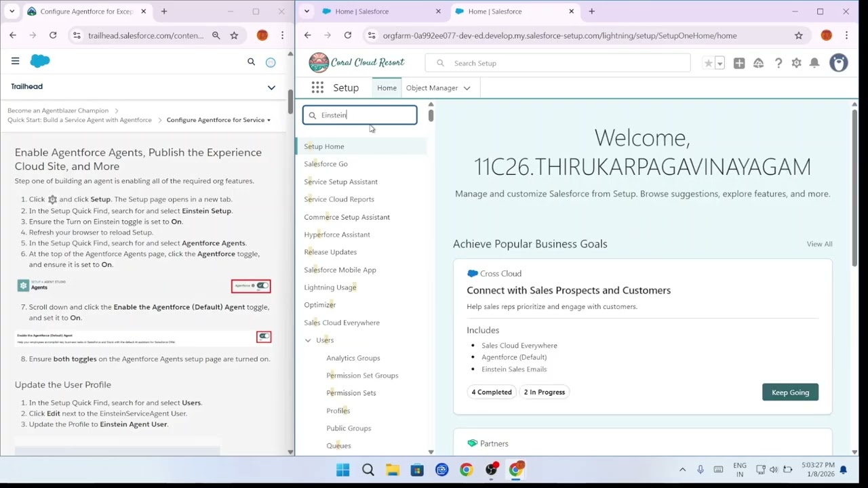Open tab search dropdown in Trailhead browser window

(12, 12)
